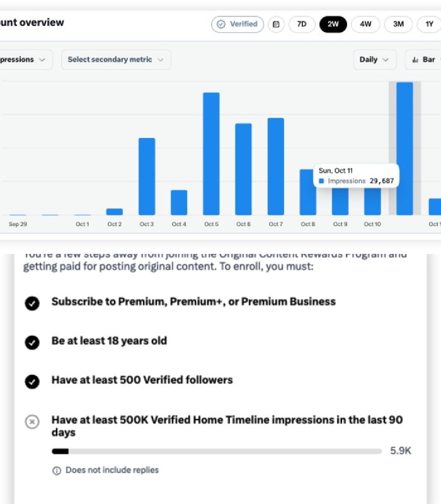
Task: Click checkmark next to Be at least 18 years old
Action: (32, 342)
